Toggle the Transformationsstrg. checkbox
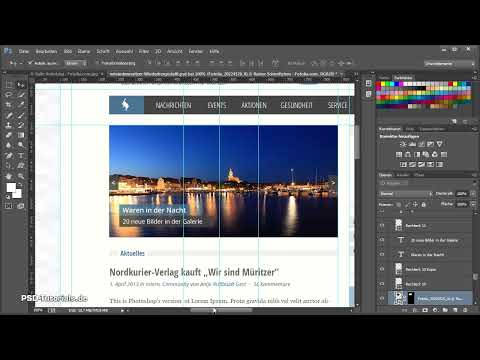480x360 pixels. (x=97, y=63)
